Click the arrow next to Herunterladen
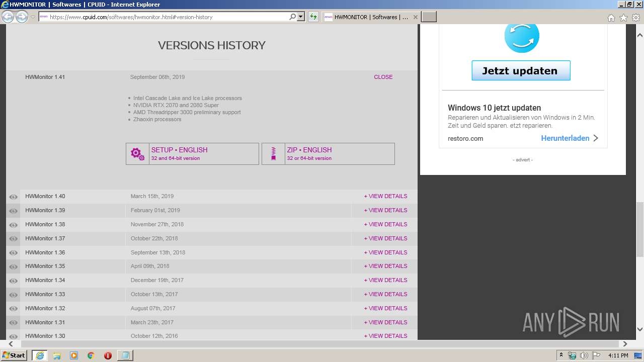This screenshot has width=644, height=362. pyautogui.click(x=596, y=138)
